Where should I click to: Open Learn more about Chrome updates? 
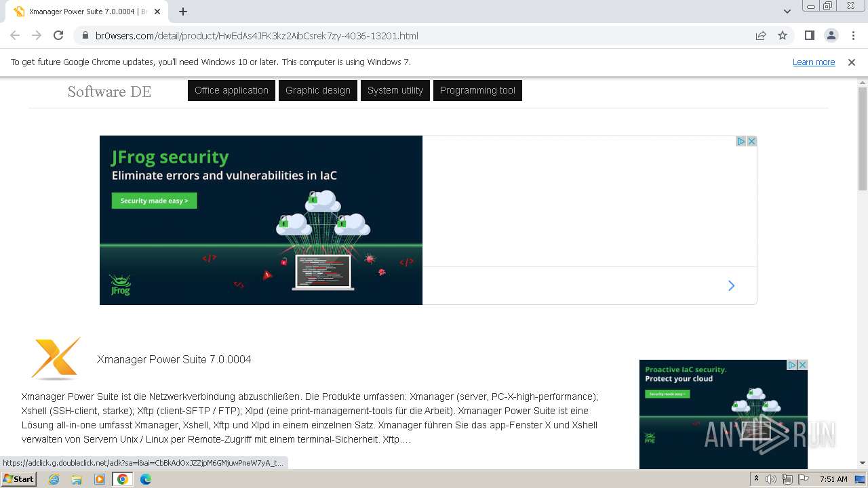pyautogui.click(x=814, y=62)
